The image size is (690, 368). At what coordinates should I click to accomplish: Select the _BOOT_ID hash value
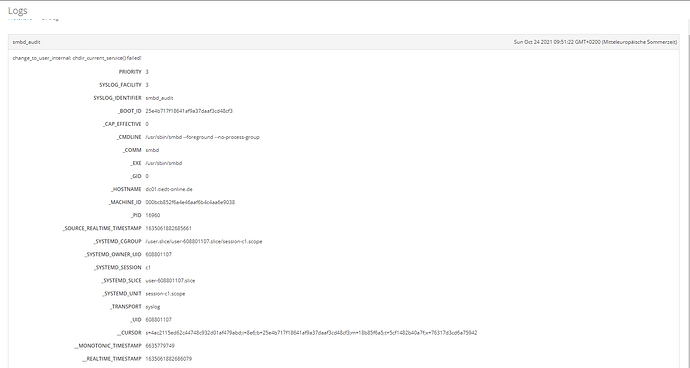point(189,111)
